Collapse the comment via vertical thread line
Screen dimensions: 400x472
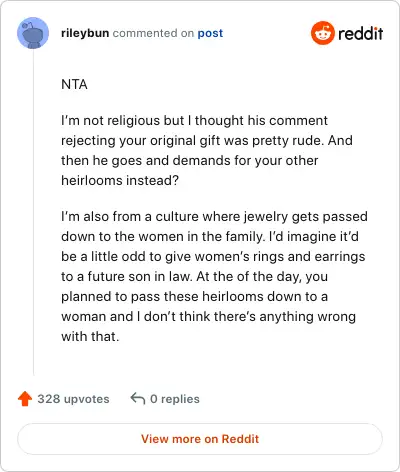tap(33, 212)
